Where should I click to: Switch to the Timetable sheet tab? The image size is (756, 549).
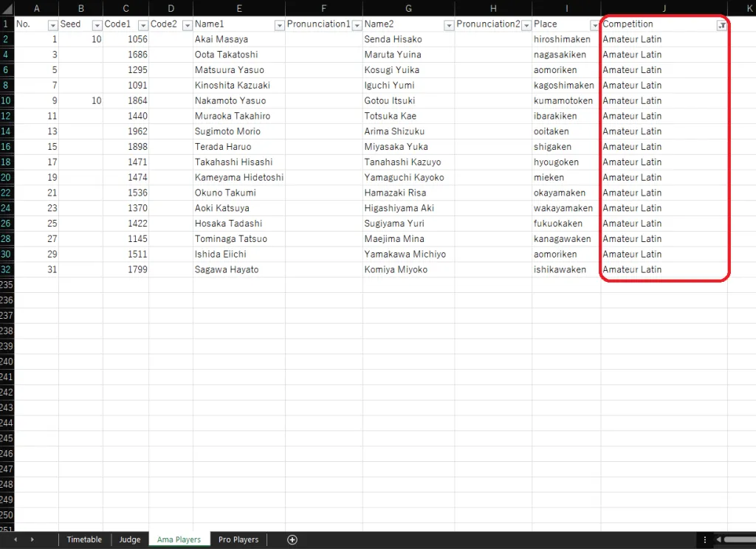[x=84, y=540]
